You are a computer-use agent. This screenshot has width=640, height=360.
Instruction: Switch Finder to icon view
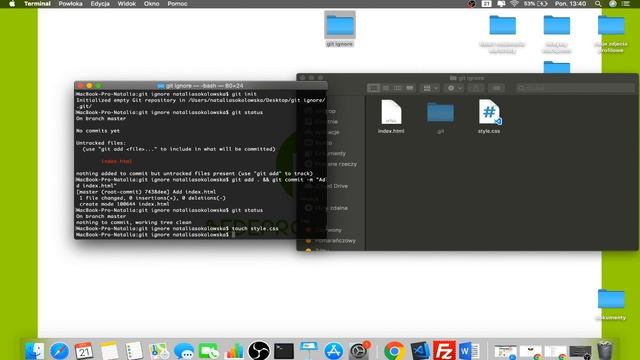373,88
